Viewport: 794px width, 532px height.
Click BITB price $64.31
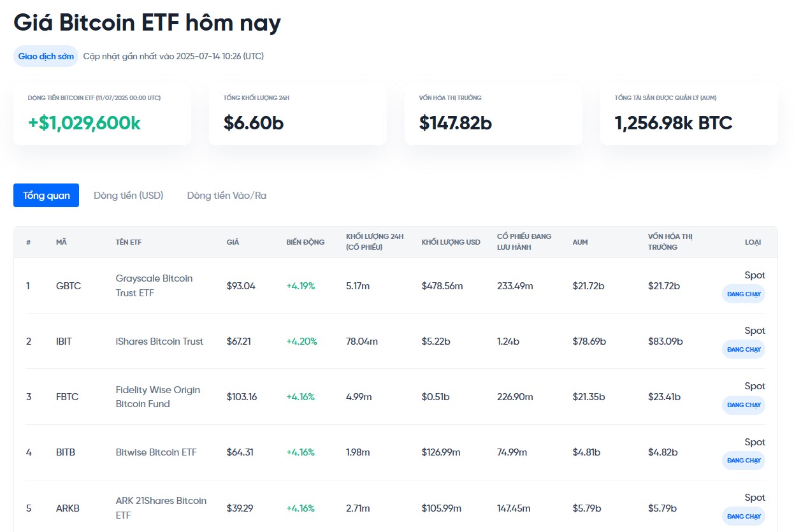[x=240, y=452]
